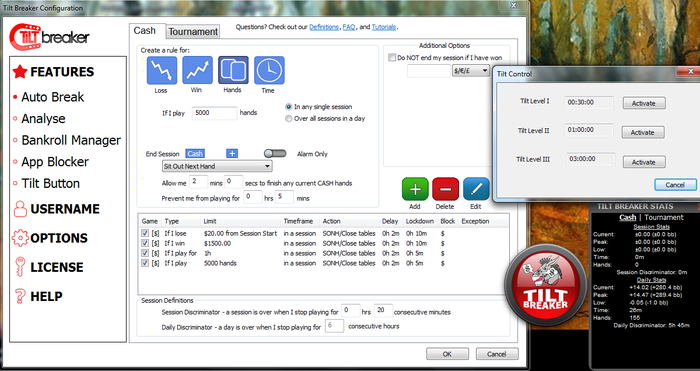Click the blue Edit rule button

(476, 189)
